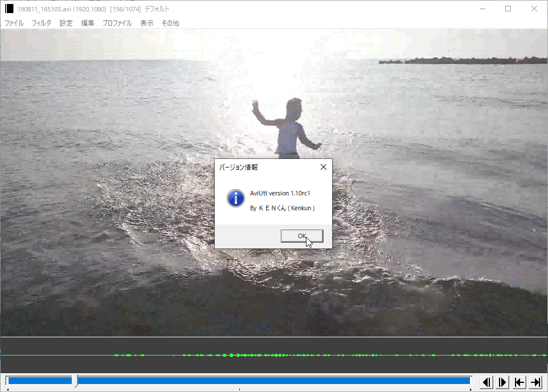Viewport: 548px width, 392px height.
Task: Click the blue information icon in the version dialog
Action: [235, 198]
